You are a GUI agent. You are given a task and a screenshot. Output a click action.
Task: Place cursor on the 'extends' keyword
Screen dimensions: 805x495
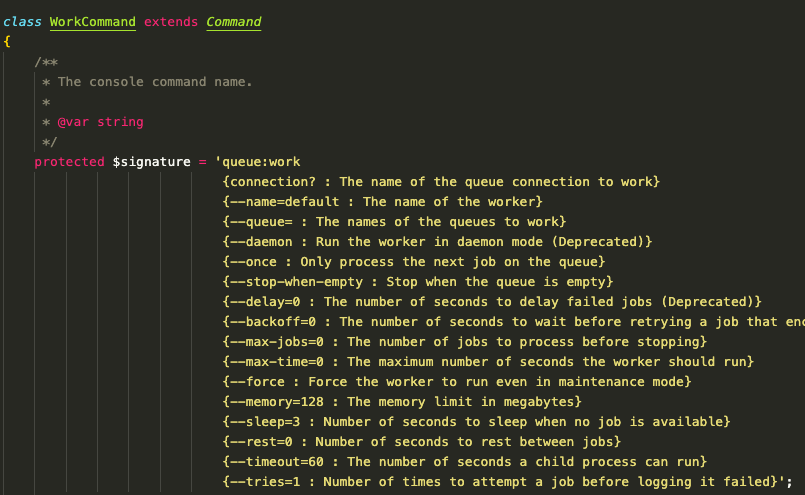click(x=171, y=22)
